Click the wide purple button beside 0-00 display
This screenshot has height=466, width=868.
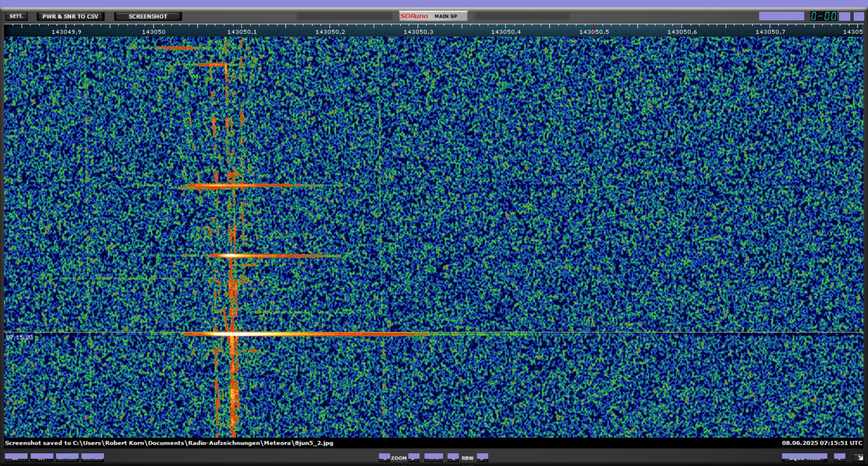781,16
